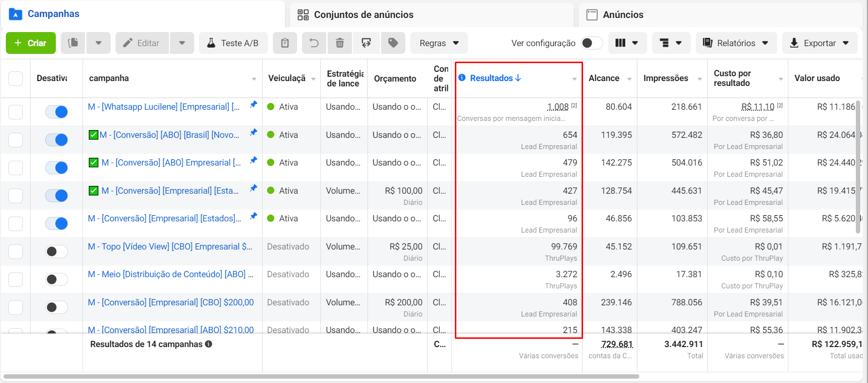Click the pin icon on Whatsapp Lucilene row
The height and width of the screenshot is (383, 868).
253,104
